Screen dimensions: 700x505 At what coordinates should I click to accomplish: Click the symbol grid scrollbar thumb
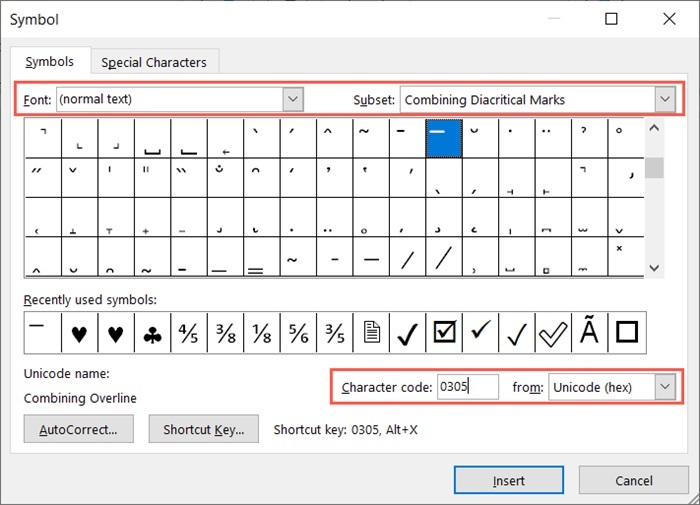click(x=654, y=167)
